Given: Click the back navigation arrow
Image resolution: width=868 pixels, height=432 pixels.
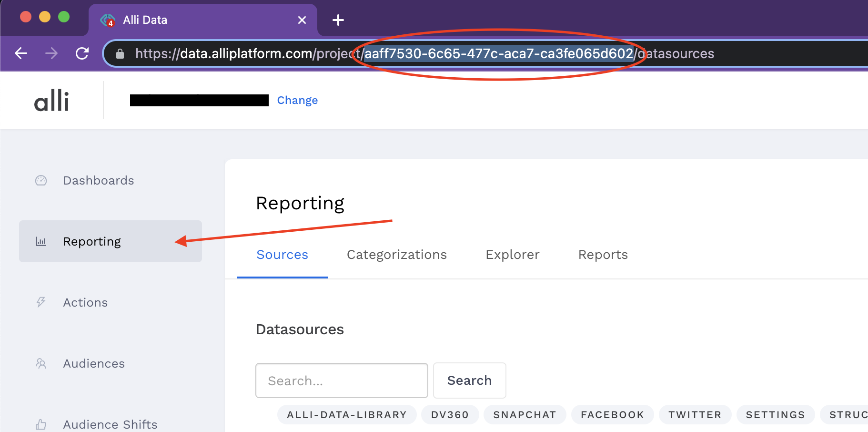Looking at the screenshot, I should click(x=21, y=53).
